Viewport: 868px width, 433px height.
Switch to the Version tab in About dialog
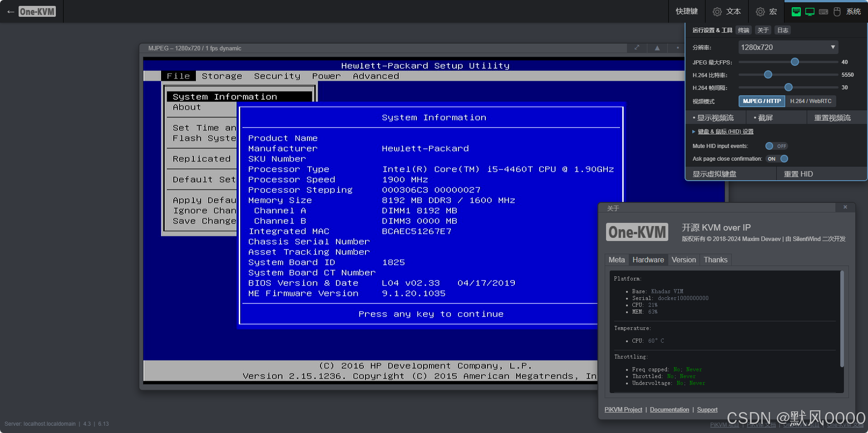pos(684,260)
